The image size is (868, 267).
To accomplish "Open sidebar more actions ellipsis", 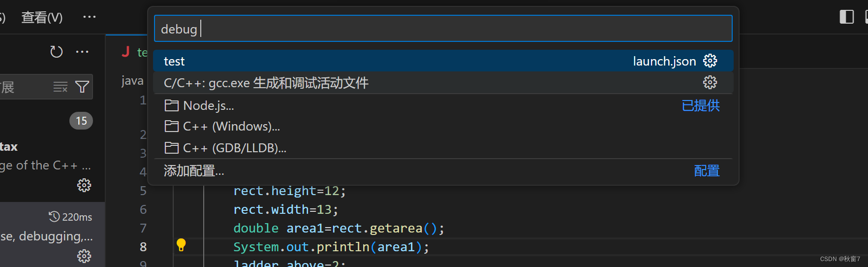I will coord(82,51).
